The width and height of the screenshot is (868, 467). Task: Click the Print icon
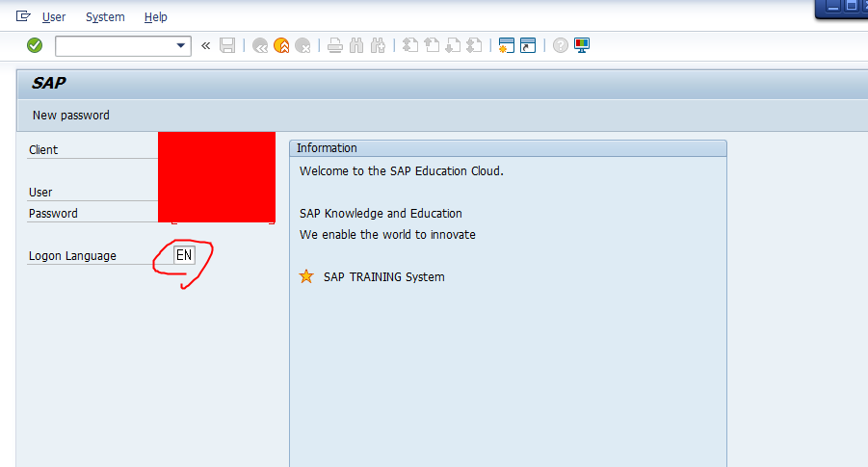pos(335,45)
